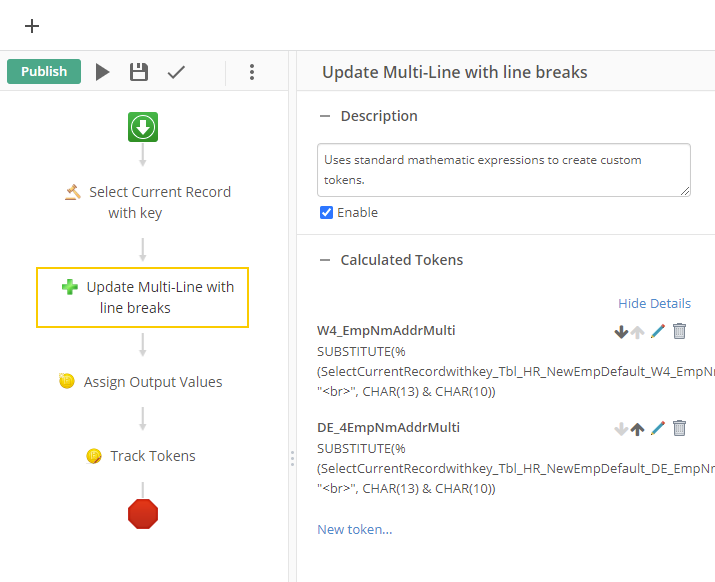Image resolution: width=715 pixels, height=582 pixels.
Task: Toggle the Enable checkbox
Action: pos(326,212)
